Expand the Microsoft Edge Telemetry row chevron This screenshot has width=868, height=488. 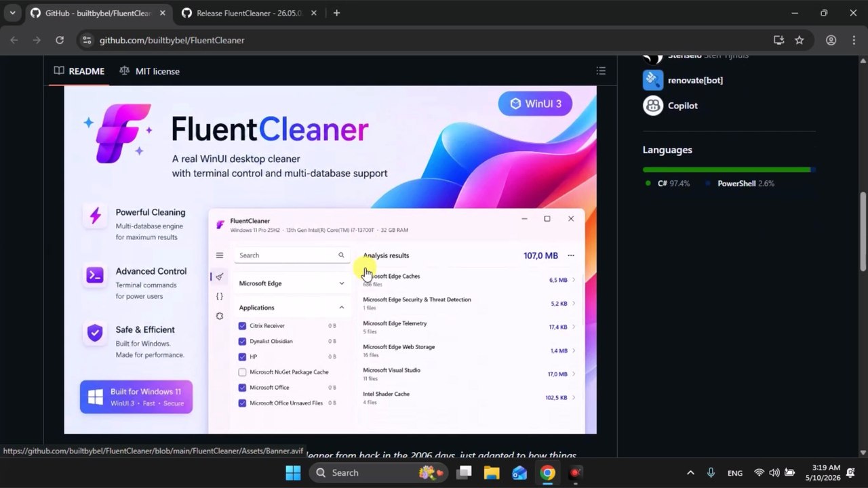click(x=574, y=327)
